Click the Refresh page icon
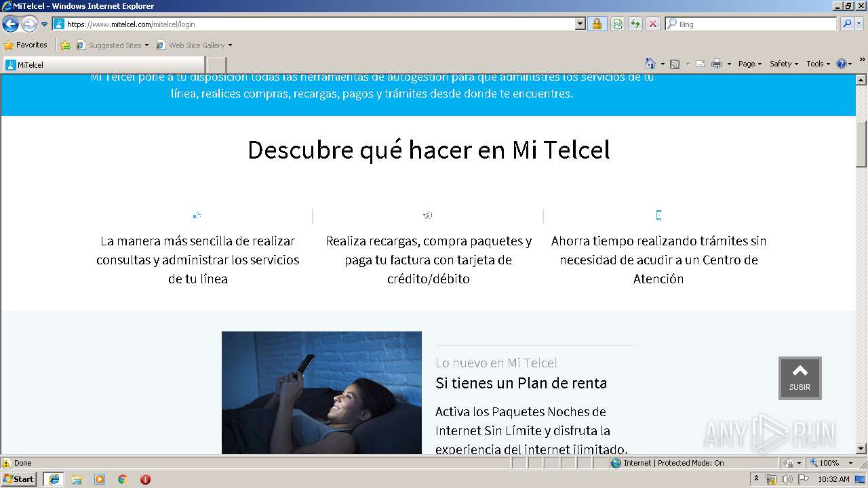This screenshot has width=868, height=488. tap(635, 24)
